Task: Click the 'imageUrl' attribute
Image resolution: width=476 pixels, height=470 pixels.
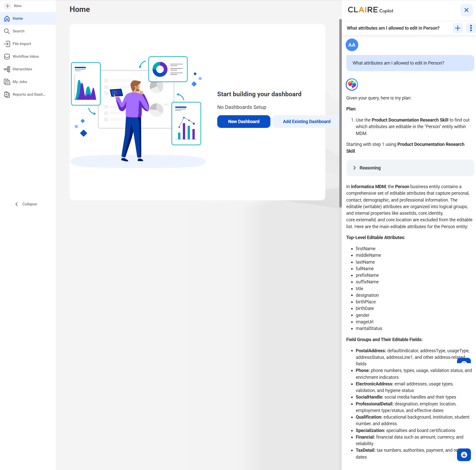Action: 364,322
